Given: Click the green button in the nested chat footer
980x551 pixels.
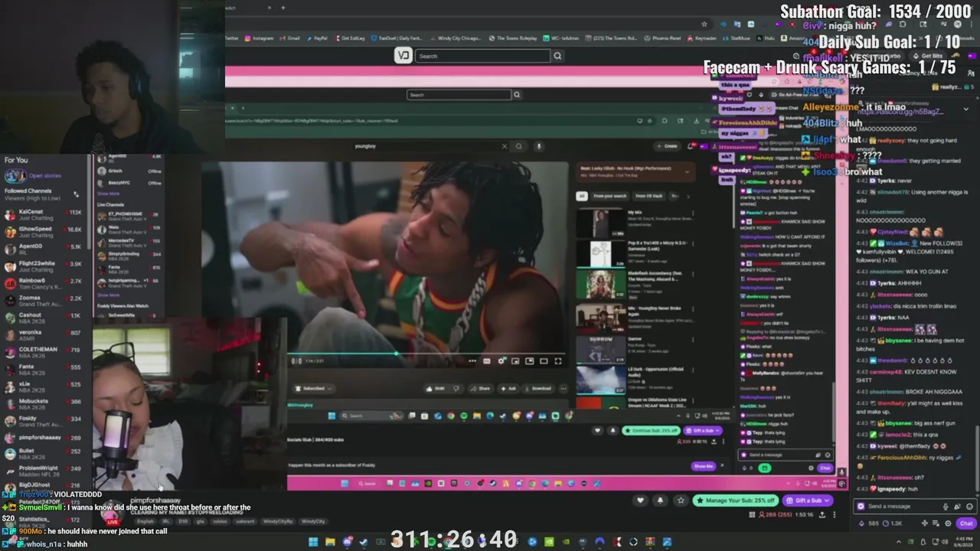Looking at the screenshot, I should (x=764, y=468).
